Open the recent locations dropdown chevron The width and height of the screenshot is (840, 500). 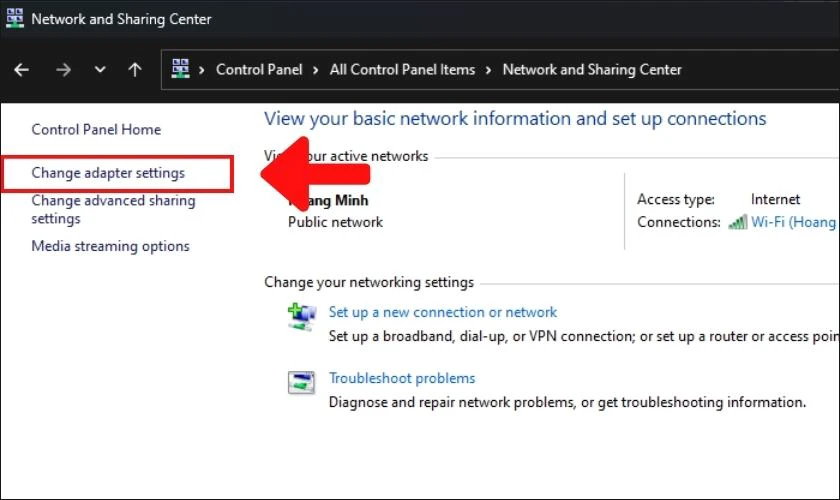tap(99, 70)
